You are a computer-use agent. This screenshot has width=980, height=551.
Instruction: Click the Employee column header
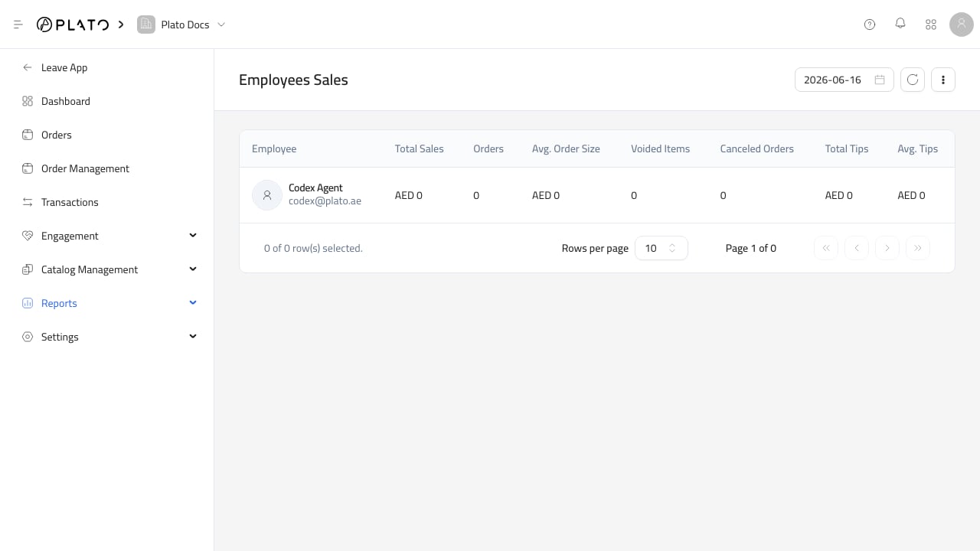(274, 148)
